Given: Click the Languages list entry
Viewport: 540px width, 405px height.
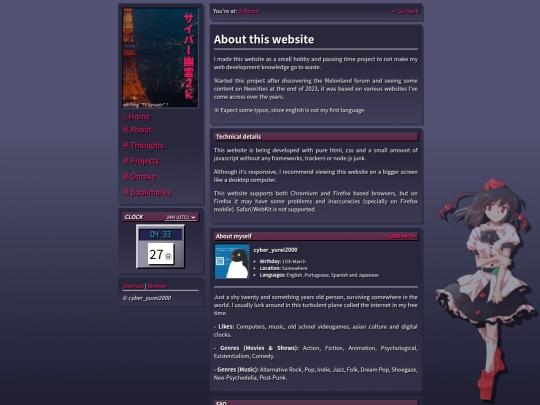Looking at the screenshot, I should coord(319,275).
